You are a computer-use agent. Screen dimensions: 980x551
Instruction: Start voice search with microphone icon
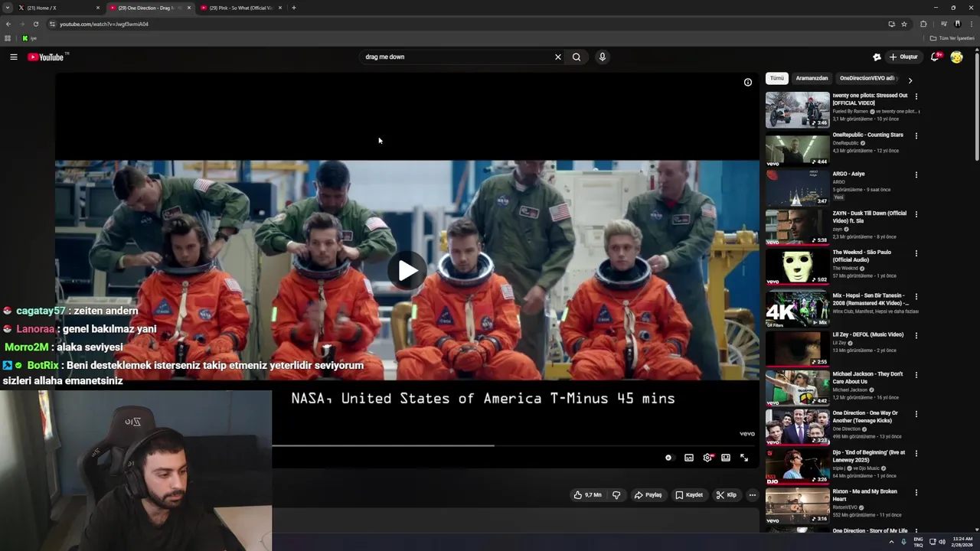[603, 57]
